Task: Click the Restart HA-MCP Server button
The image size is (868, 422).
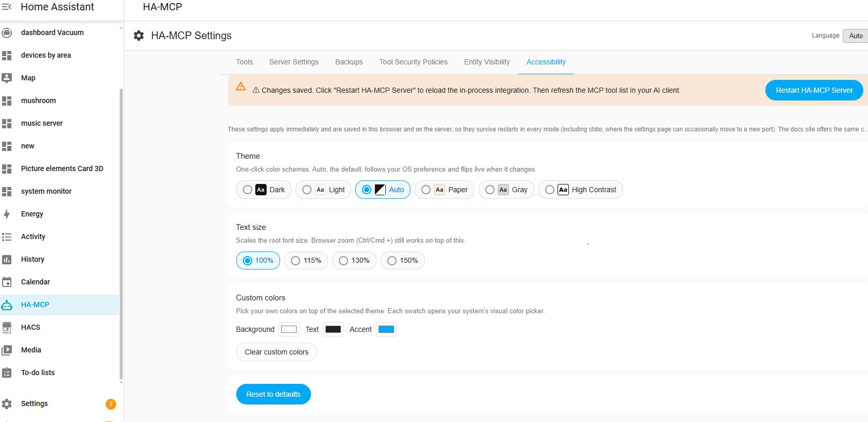Action: pyautogui.click(x=814, y=90)
